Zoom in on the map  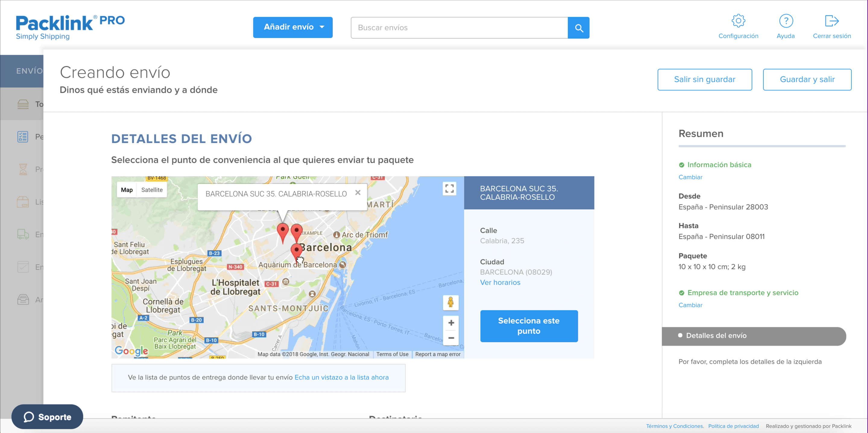click(x=451, y=323)
